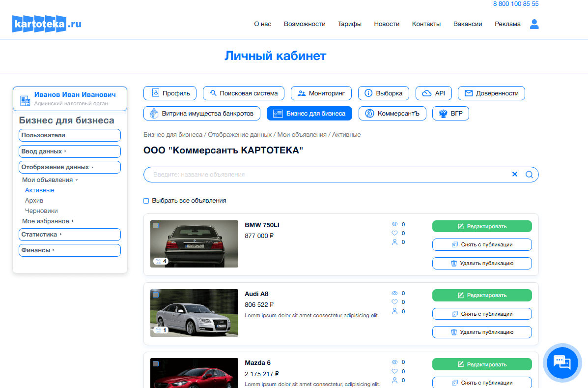Click 'Редактировать' for BMW 750LI
Image resolution: width=588 pixels, height=388 pixels.
(x=481, y=226)
